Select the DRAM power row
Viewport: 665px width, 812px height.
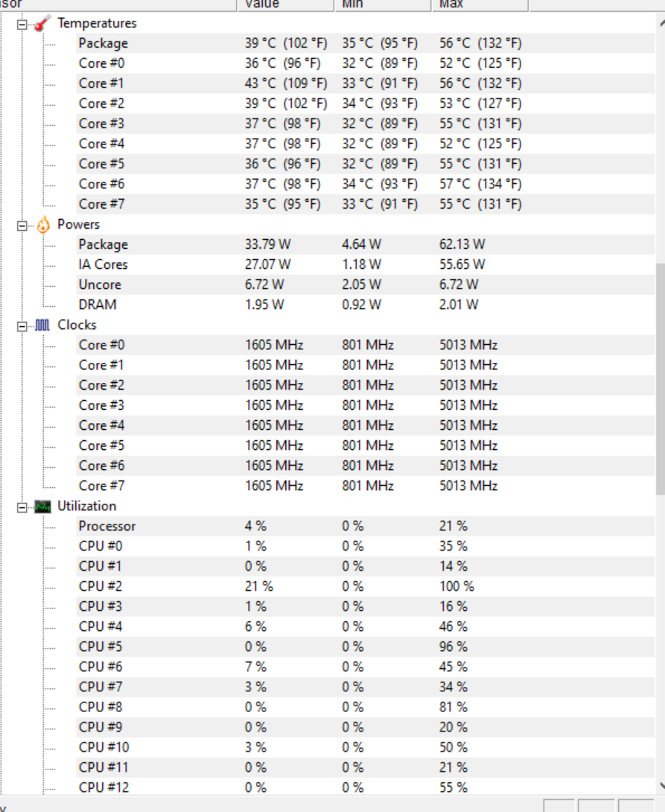click(98, 305)
